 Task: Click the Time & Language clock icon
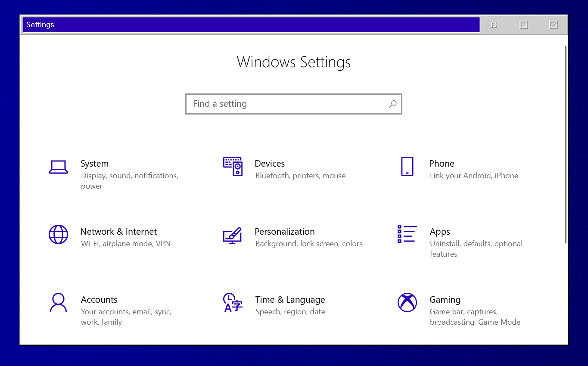(233, 302)
